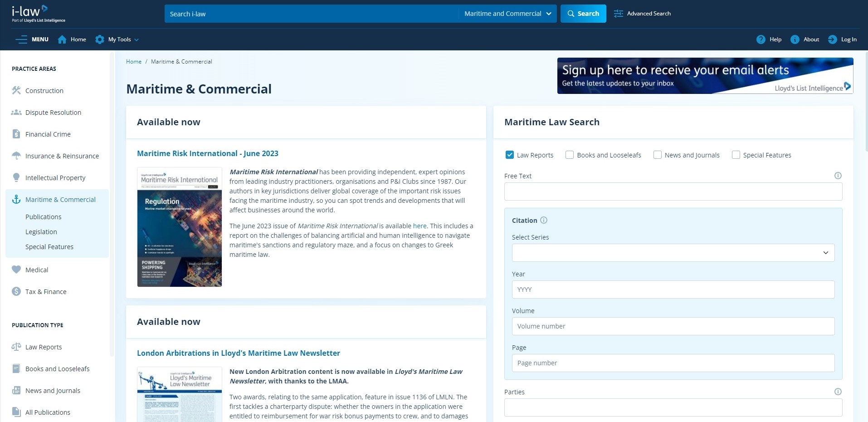
Task: Select Insurance & Reinsurance practice area
Action: click(62, 156)
